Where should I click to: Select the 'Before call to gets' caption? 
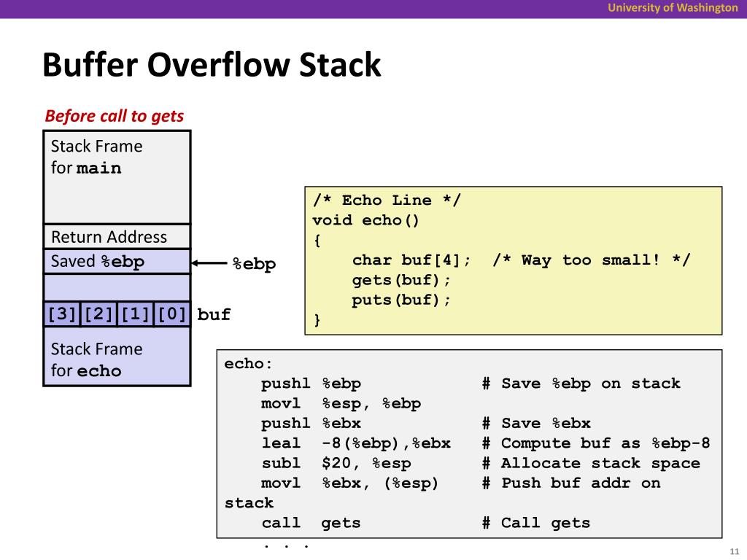[115, 116]
